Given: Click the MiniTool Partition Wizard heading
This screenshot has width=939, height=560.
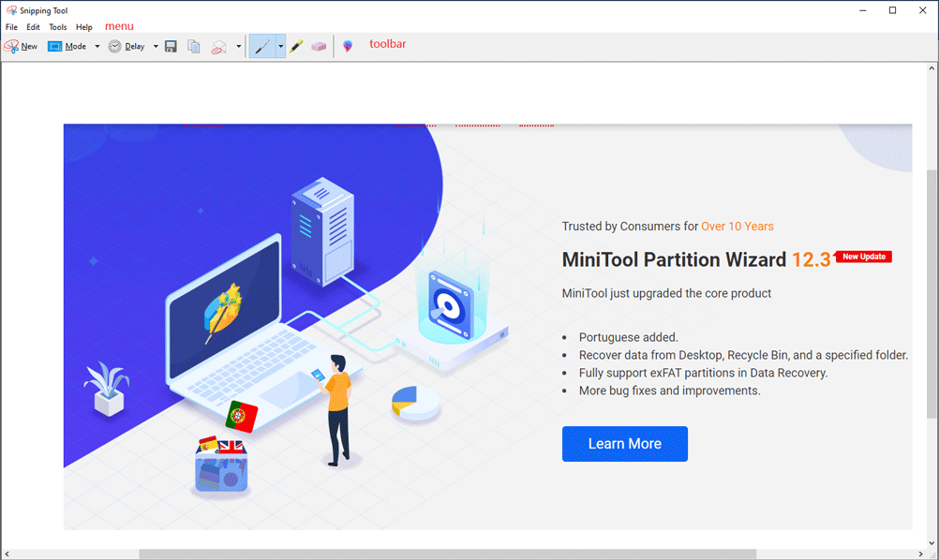Looking at the screenshot, I should tap(674, 259).
